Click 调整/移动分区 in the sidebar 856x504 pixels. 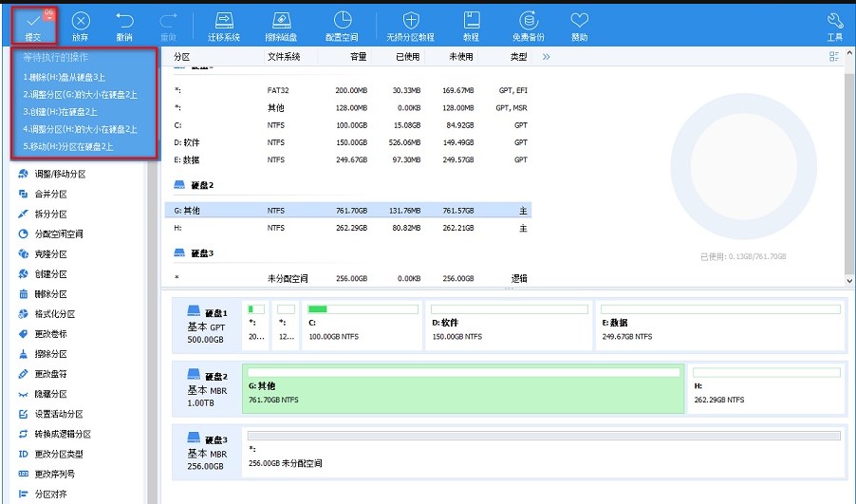pos(60,174)
